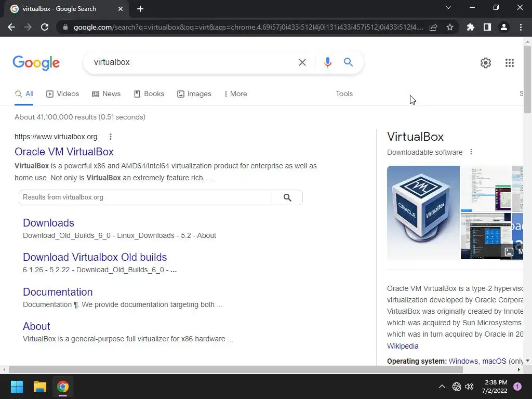Open File Explorer from the taskbar

tap(39, 387)
